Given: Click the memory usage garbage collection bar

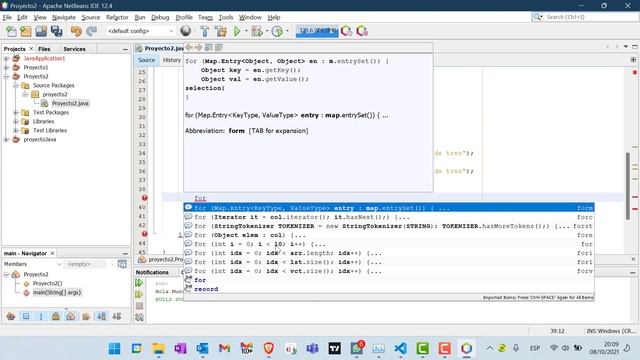Looking at the screenshot, I should coord(317,31).
